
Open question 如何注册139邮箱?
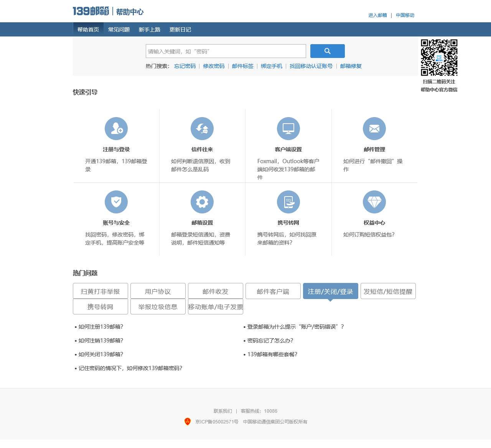click(x=101, y=327)
